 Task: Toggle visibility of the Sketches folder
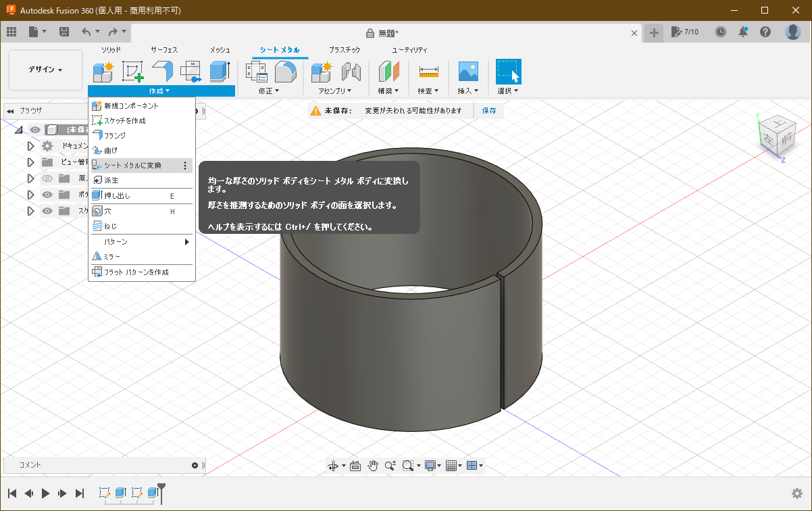coord(47,211)
